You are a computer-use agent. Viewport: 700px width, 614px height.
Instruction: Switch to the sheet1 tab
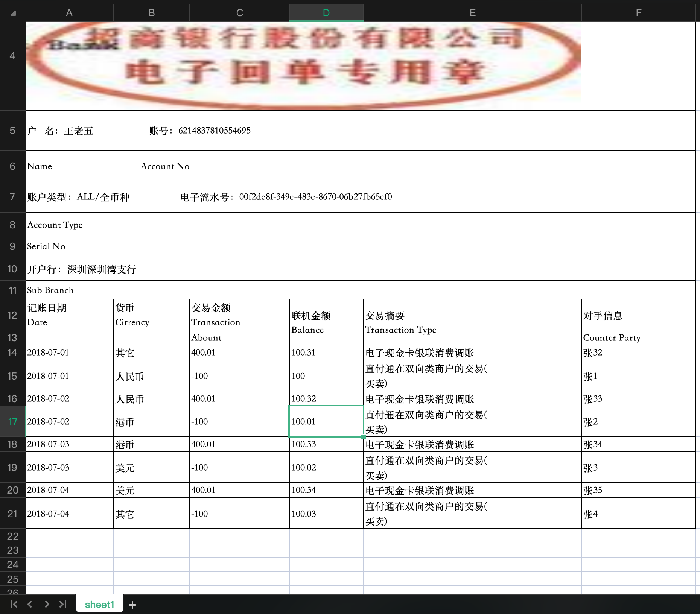click(99, 604)
